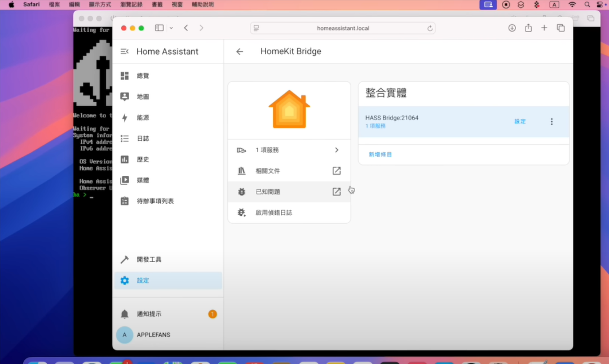The width and height of the screenshot is (609, 364).
Task: Open the 日誌 logbook page
Action: point(168,139)
